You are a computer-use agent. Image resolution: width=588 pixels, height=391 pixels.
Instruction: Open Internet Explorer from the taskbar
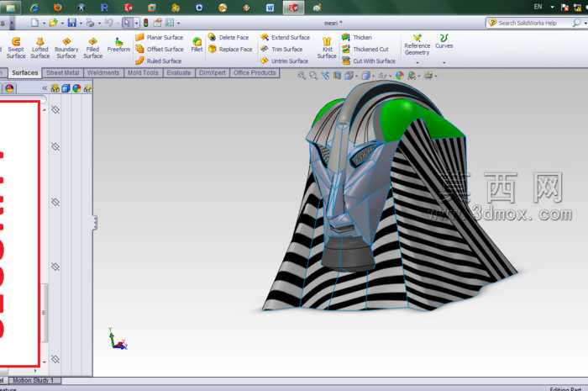tap(34, 8)
